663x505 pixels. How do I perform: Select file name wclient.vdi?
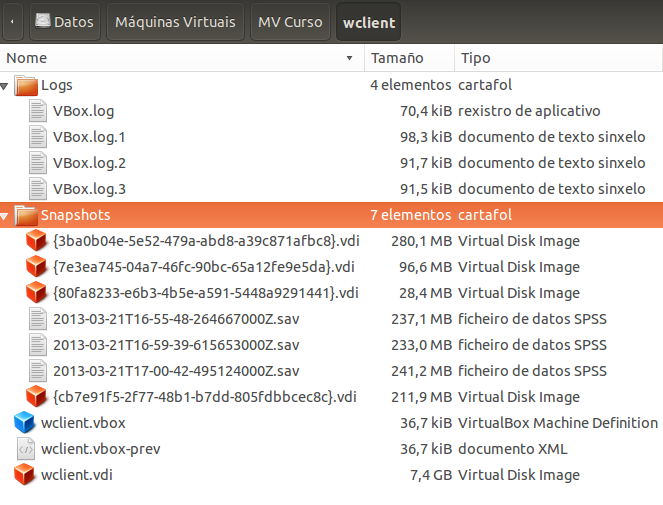pos(77,475)
